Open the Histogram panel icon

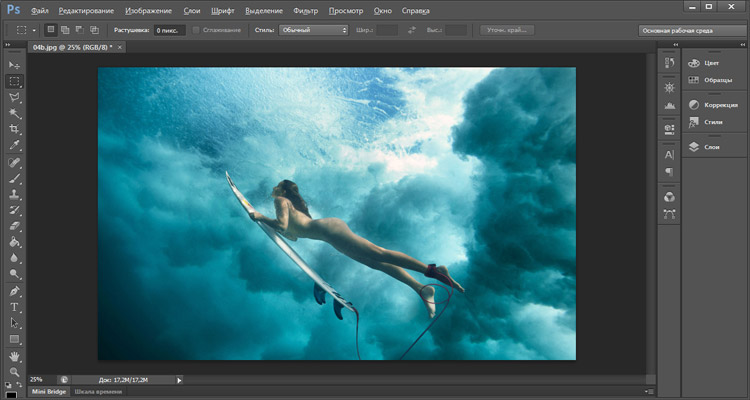(669, 106)
